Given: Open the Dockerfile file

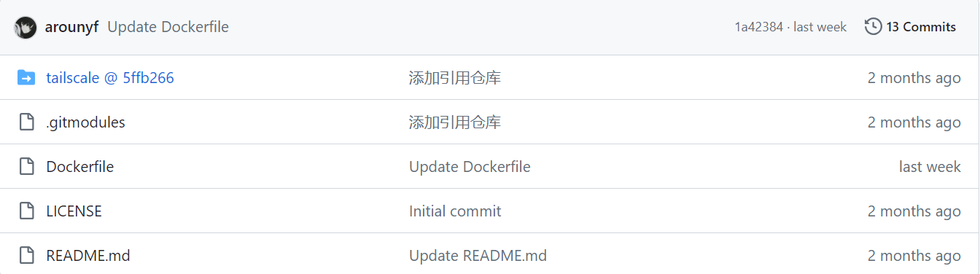Looking at the screenshot, I should click(79, 167).
